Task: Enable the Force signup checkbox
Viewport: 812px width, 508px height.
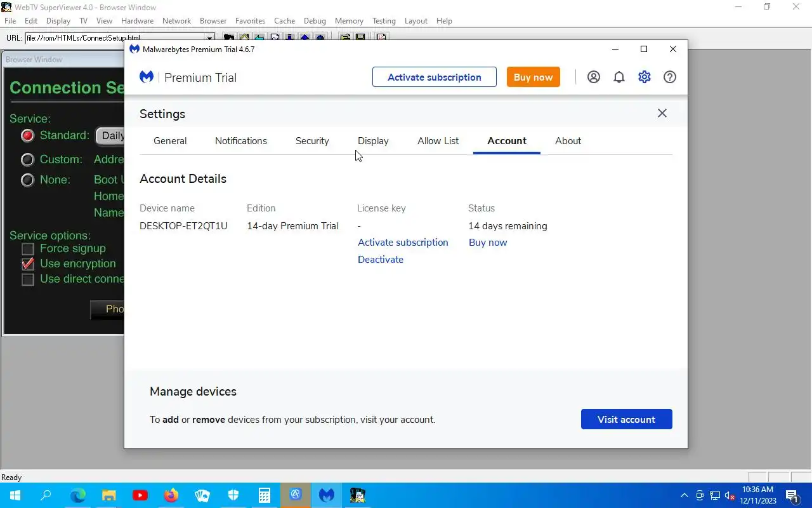Action: coord(28,249)
